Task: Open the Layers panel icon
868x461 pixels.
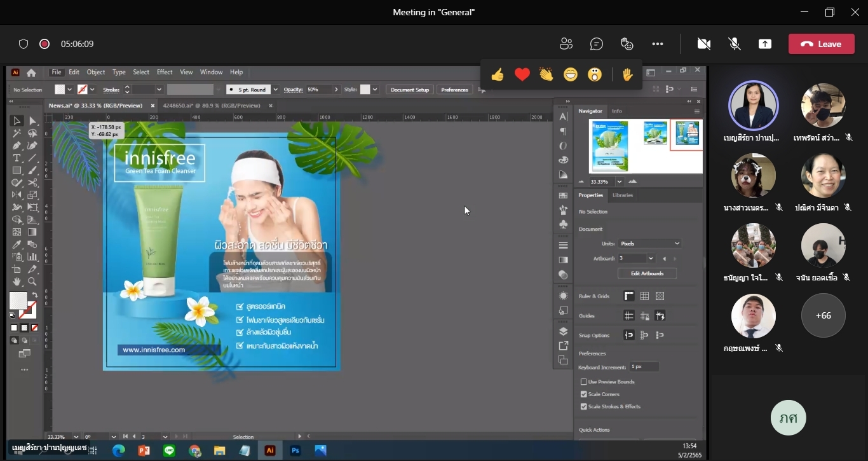Action: (x=563, y=331)
